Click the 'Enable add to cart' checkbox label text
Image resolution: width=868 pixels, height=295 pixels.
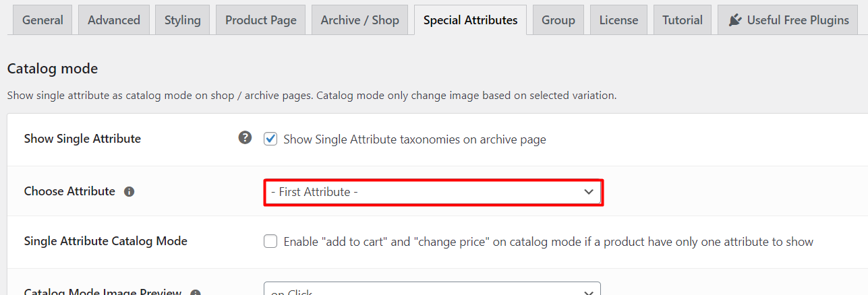click(548, 241)
